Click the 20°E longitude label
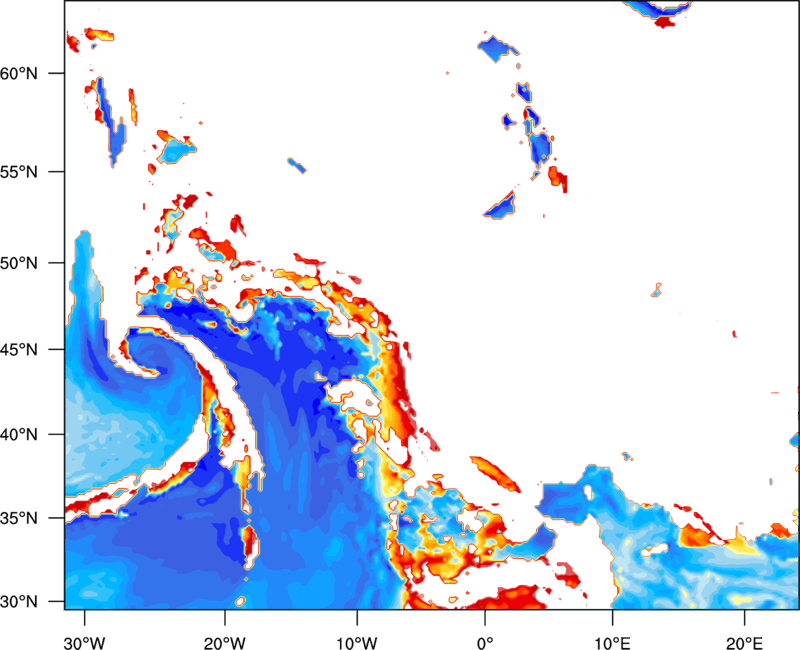 (744, 643)
